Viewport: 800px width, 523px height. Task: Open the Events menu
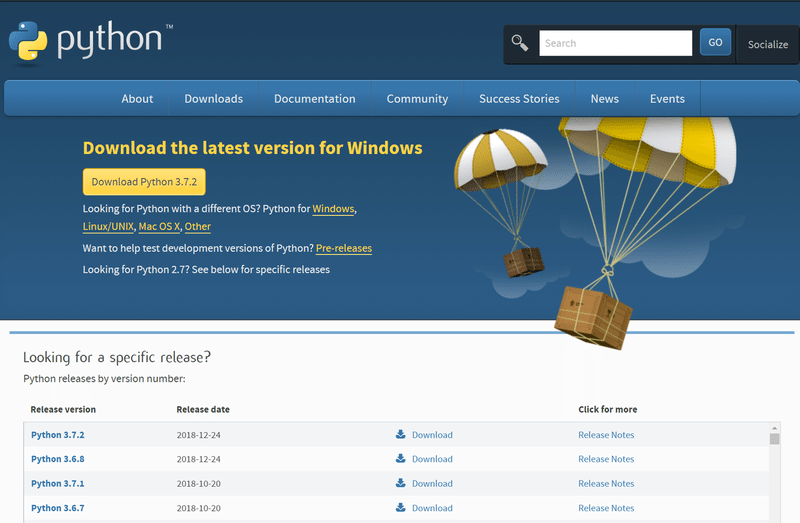pyautogui.click(x=667, y=98)
